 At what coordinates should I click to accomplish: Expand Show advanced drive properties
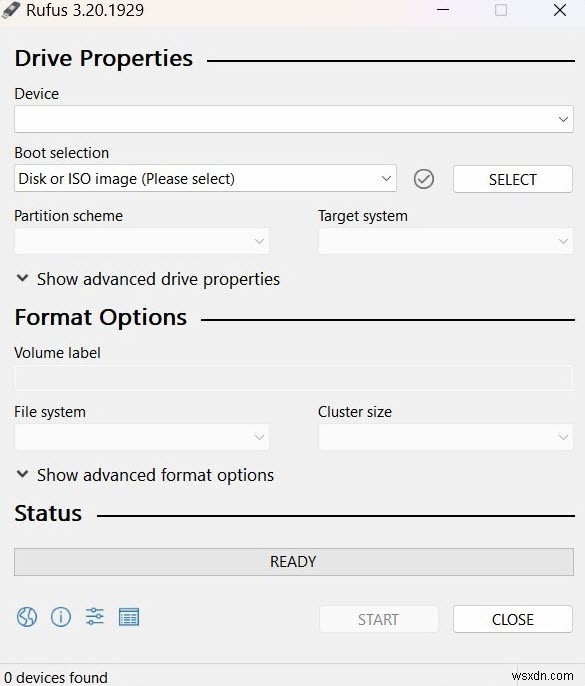click(147, 279)
